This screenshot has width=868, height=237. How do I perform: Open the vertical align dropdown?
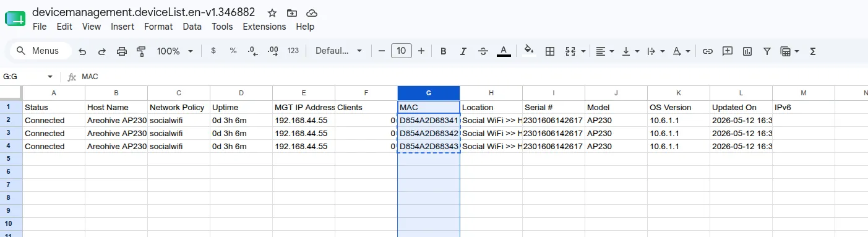630,51
